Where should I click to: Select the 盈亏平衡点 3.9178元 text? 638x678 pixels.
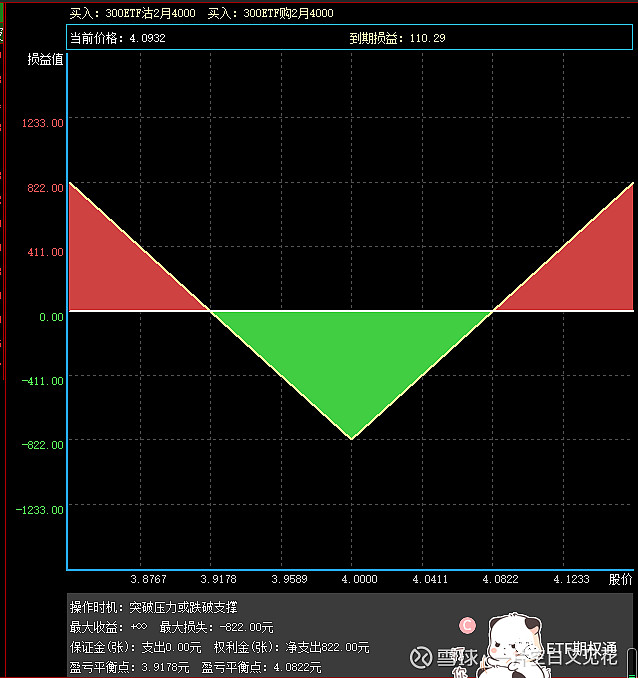[129, 667]
